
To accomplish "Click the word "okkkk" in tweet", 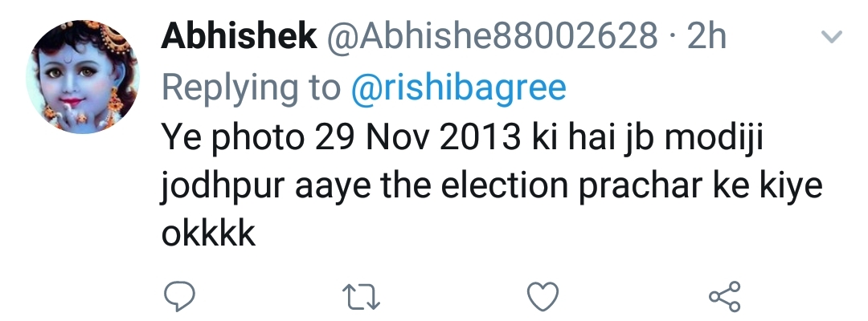I will [208, 236].
